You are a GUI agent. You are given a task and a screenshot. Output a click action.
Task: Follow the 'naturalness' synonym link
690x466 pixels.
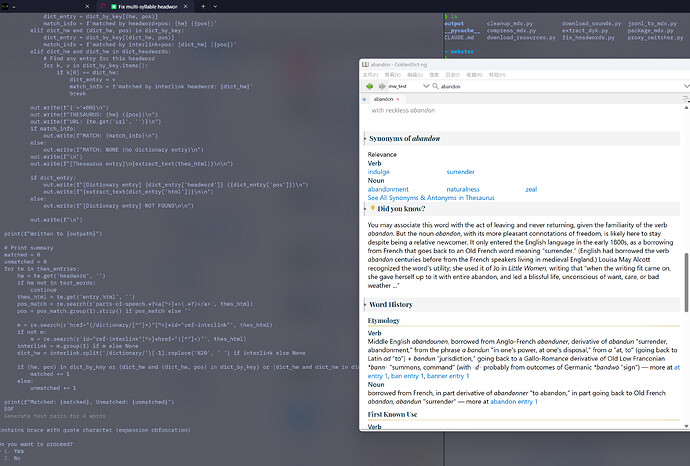(x=463, y=189)
